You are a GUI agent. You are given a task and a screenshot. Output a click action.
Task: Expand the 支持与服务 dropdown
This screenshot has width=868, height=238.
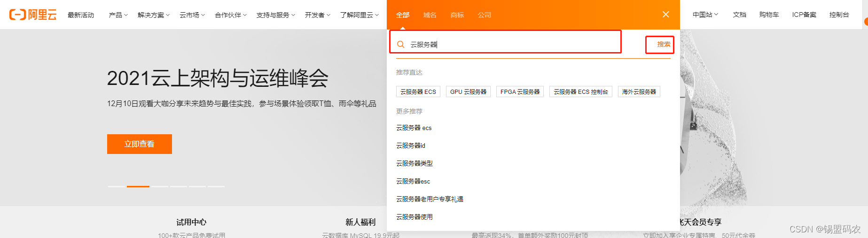[x=276, y=15]
